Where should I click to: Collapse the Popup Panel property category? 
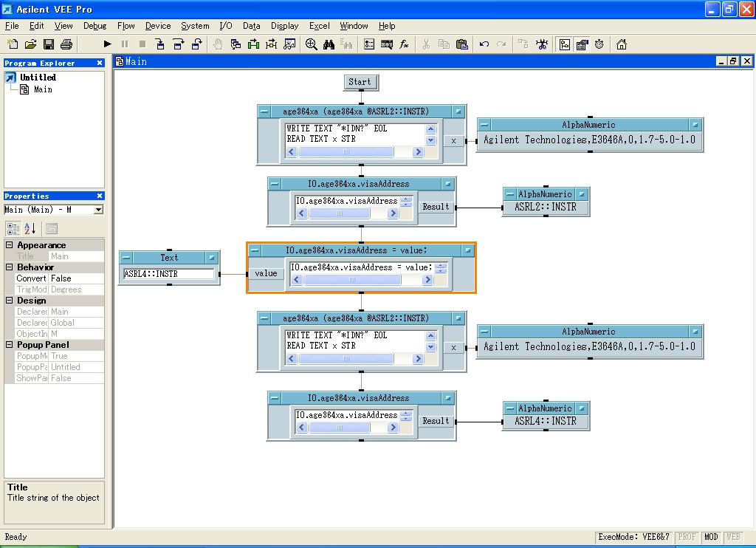10,345
